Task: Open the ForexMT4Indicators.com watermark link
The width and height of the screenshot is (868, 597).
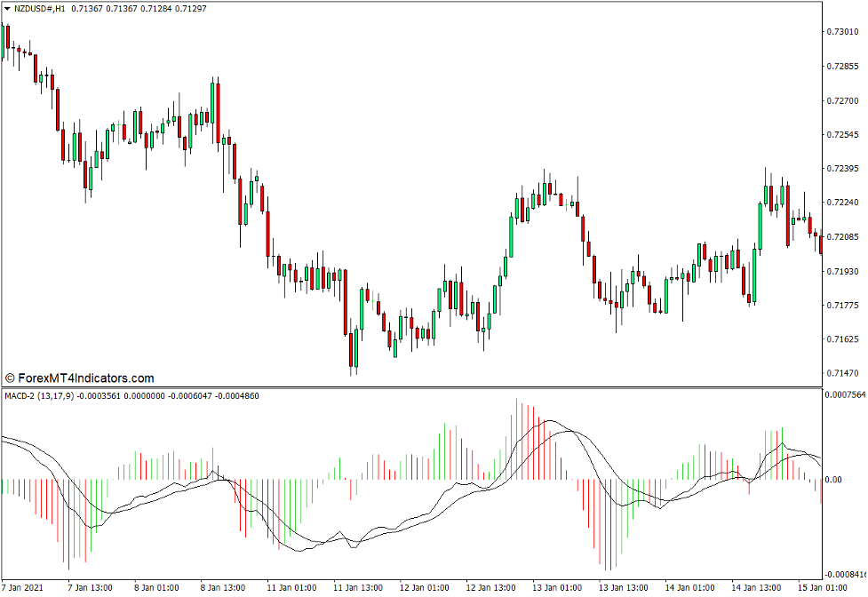Action: 80,377
